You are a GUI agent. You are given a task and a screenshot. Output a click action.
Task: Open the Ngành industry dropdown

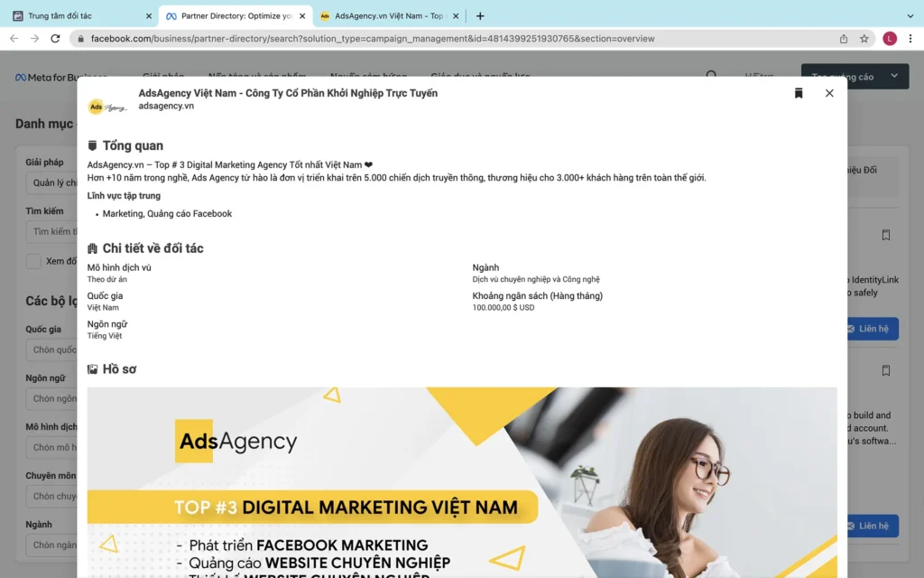54,545
